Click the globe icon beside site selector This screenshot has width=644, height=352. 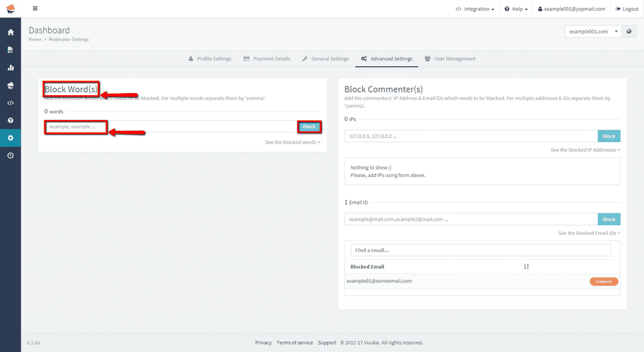point(629,32)
